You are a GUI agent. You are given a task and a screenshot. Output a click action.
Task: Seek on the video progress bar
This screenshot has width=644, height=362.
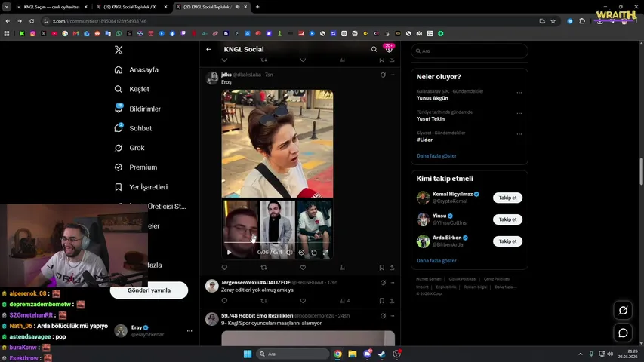(277, 243)
